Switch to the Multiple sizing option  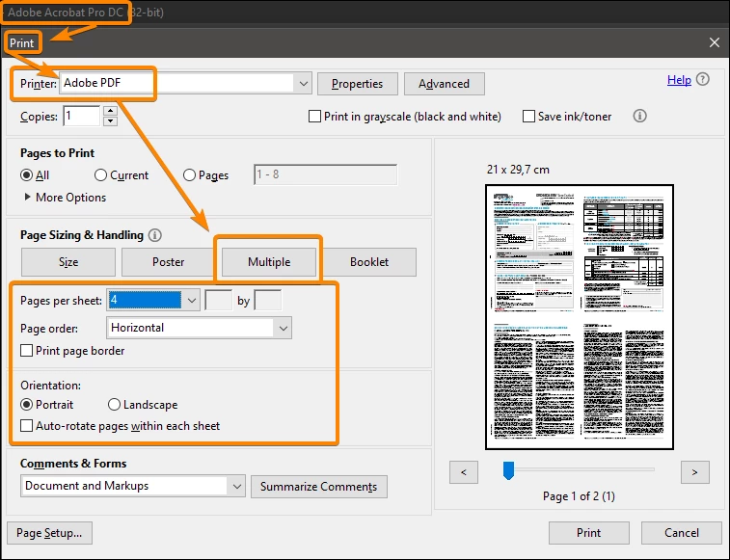point(269,262)
